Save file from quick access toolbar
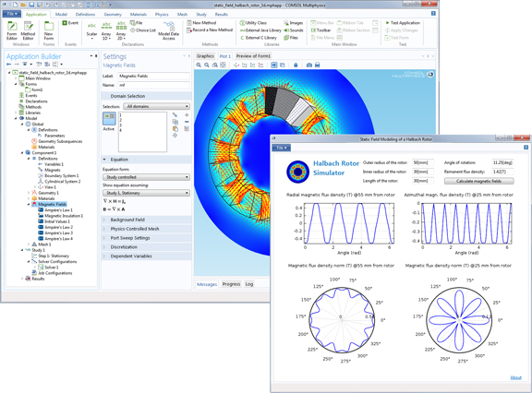The height and width of the screenshot is (393, 532). [x=31, y=5]
